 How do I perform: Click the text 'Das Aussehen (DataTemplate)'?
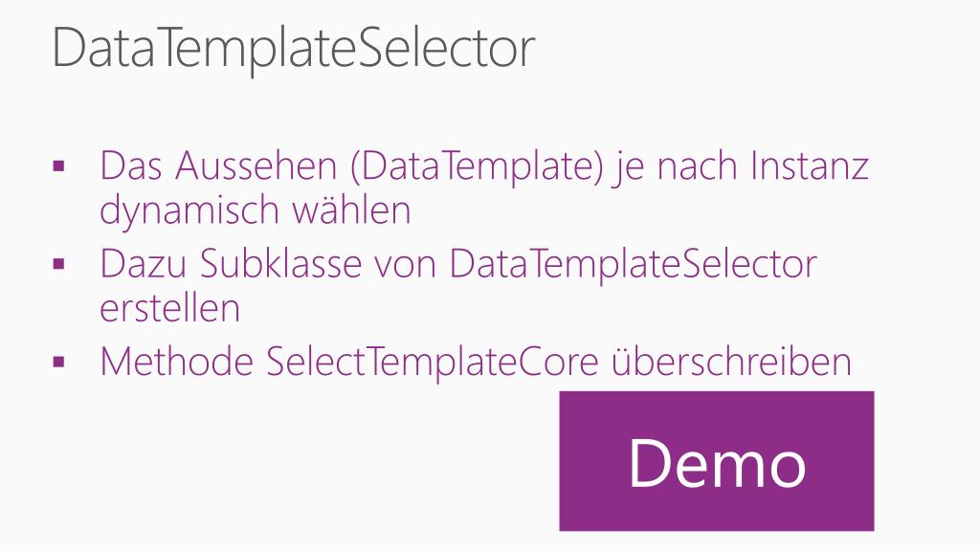pyautogui.click(x=351, y=166)
